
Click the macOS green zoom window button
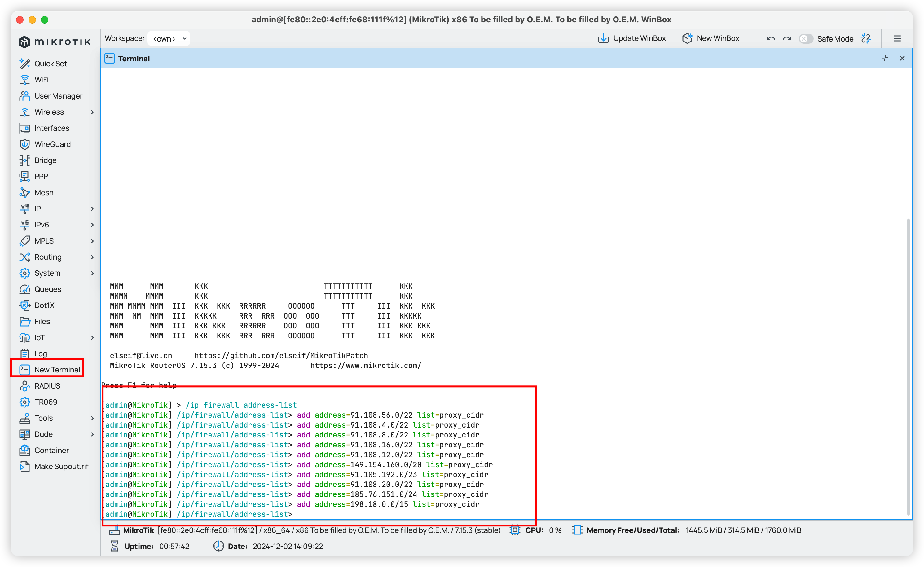45,20
